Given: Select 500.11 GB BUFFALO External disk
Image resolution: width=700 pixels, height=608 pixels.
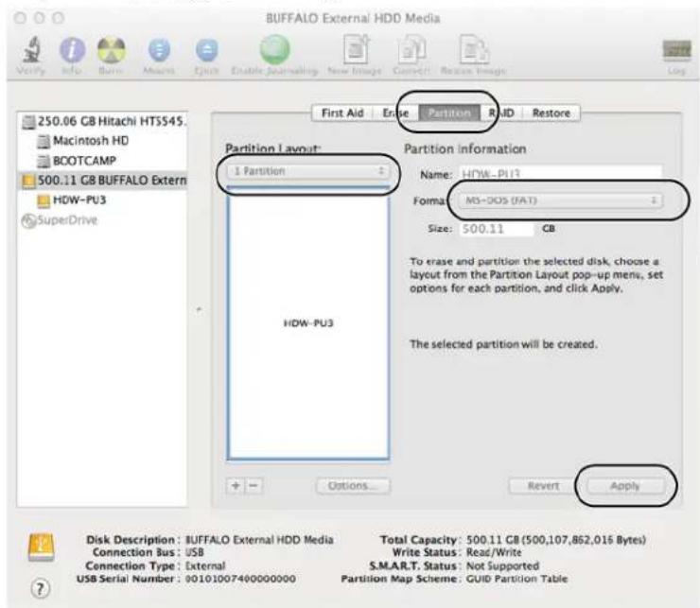Looking at the screenshot, I should coord(102,181).
